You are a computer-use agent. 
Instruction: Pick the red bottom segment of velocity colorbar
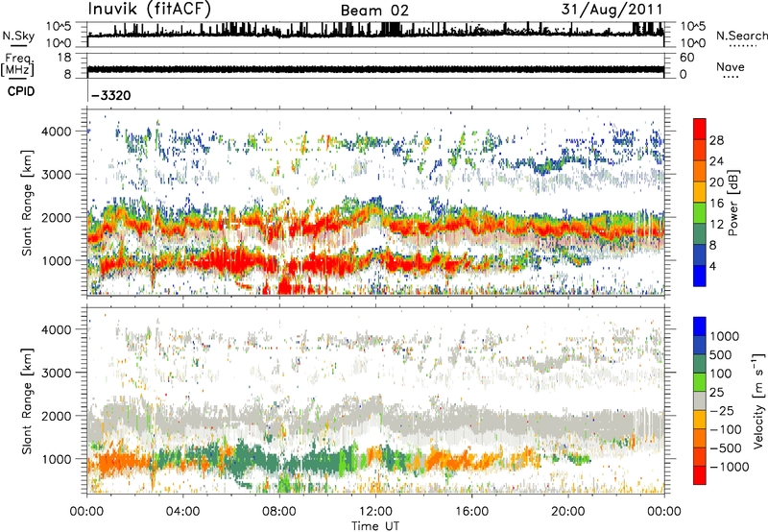click(x=700, y=475)
